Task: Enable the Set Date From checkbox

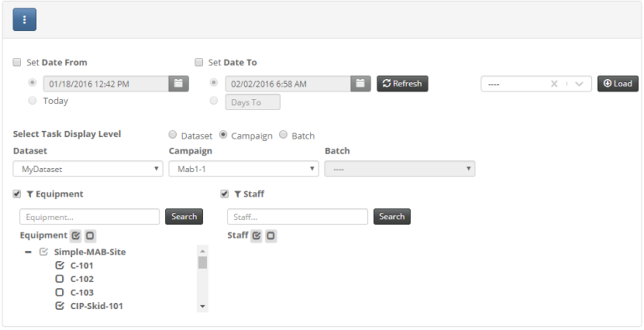Action: point(17,62)
